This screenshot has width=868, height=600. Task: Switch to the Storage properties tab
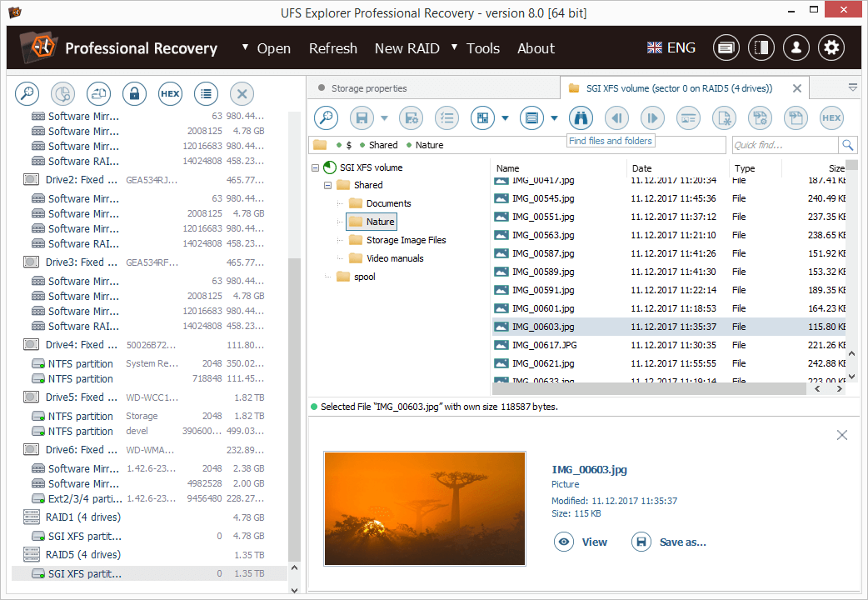368,88
